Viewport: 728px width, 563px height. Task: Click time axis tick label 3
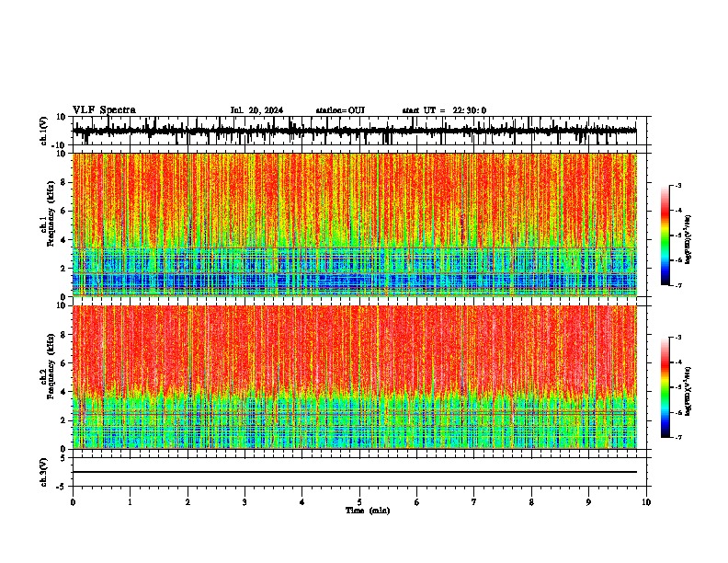tap(245, 502)
